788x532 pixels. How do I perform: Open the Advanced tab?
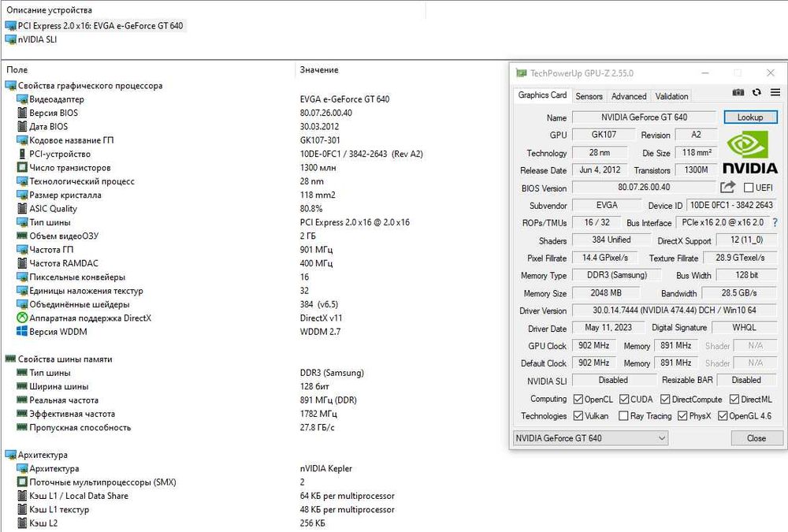(629, 96)
